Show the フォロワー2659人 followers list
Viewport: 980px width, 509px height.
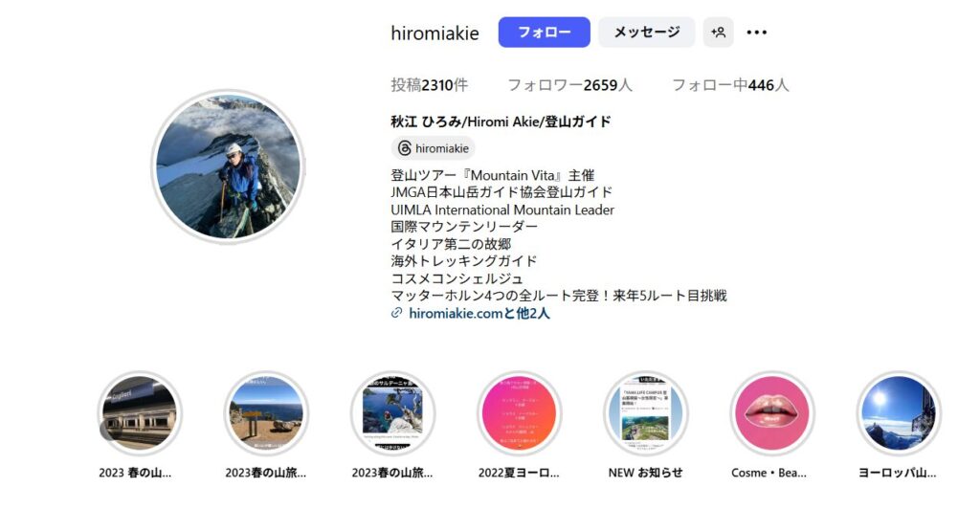pos(569,85)
